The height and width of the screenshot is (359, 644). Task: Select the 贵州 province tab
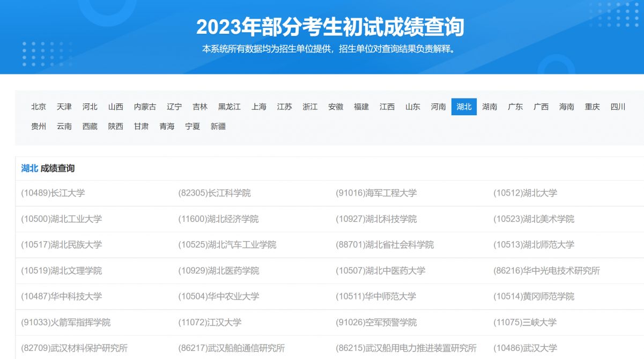[39, 126]
